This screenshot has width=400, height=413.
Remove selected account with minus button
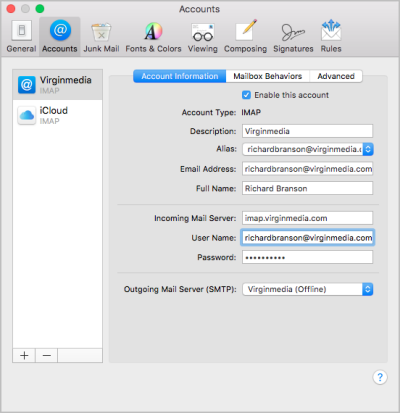click(x=47, y=356)
